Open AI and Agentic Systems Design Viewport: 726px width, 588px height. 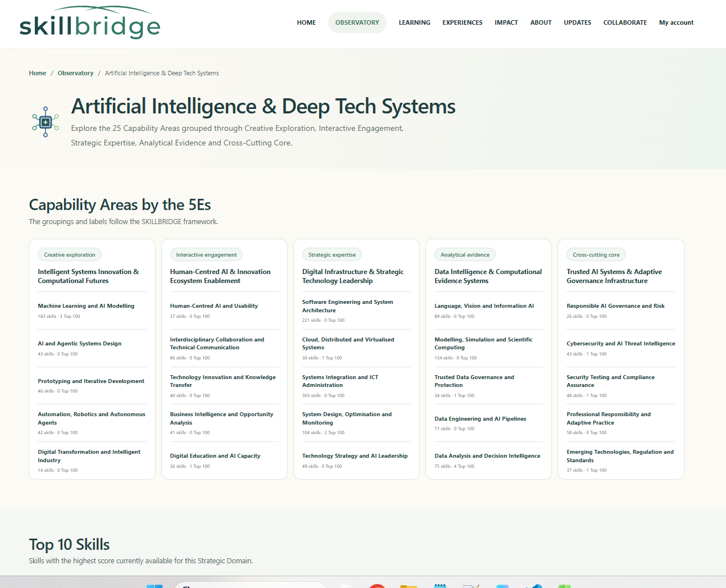(x=80, y=344)
